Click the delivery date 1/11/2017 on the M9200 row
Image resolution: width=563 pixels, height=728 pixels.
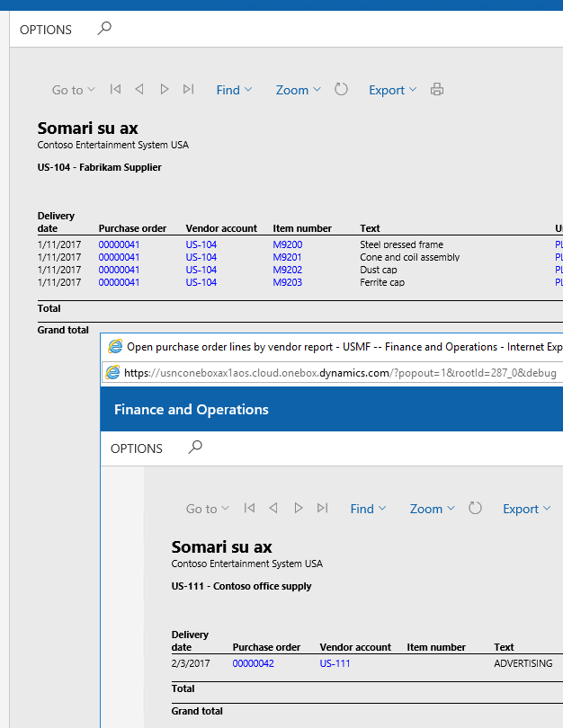pos(59,244)
